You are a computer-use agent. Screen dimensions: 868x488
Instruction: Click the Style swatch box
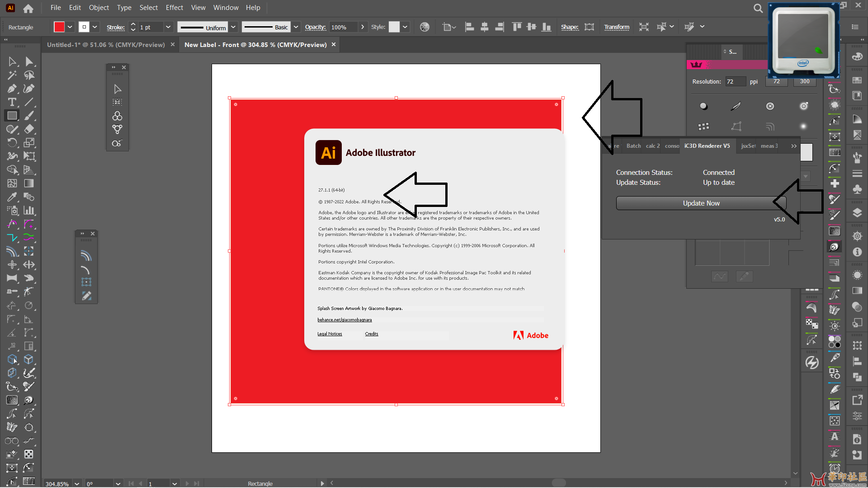[x=394, y=27]
